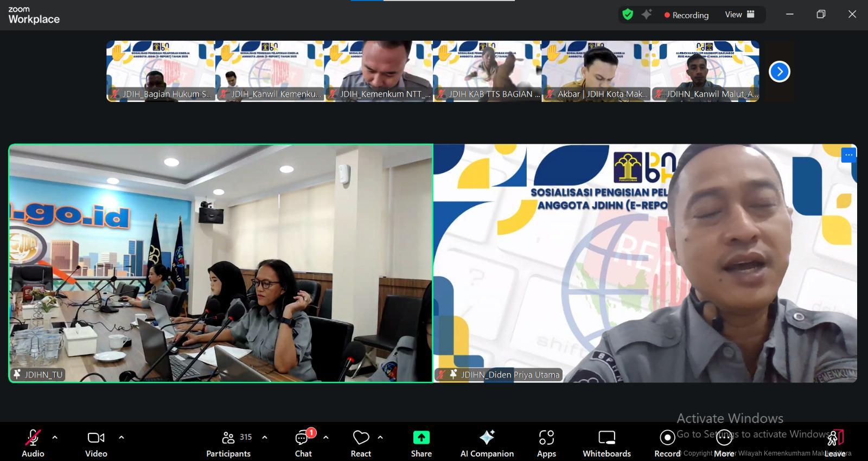
Task: Expand audio options arrow next to Audio
Action: (x=55, y=437)
